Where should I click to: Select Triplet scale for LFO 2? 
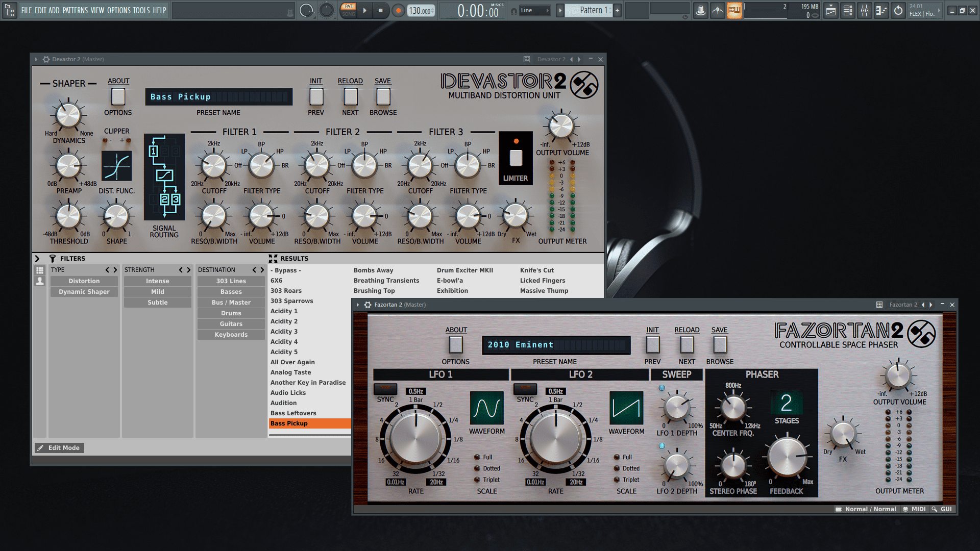tap(617, 480)
